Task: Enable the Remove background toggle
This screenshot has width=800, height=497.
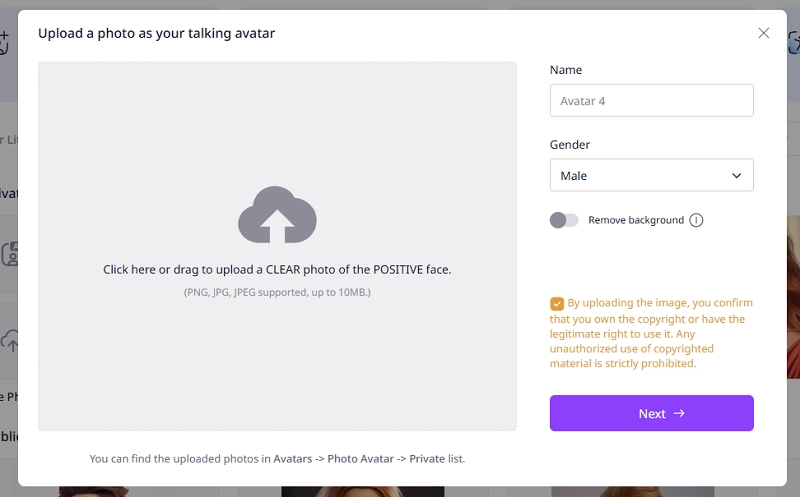Action: (x=564, y=220)
